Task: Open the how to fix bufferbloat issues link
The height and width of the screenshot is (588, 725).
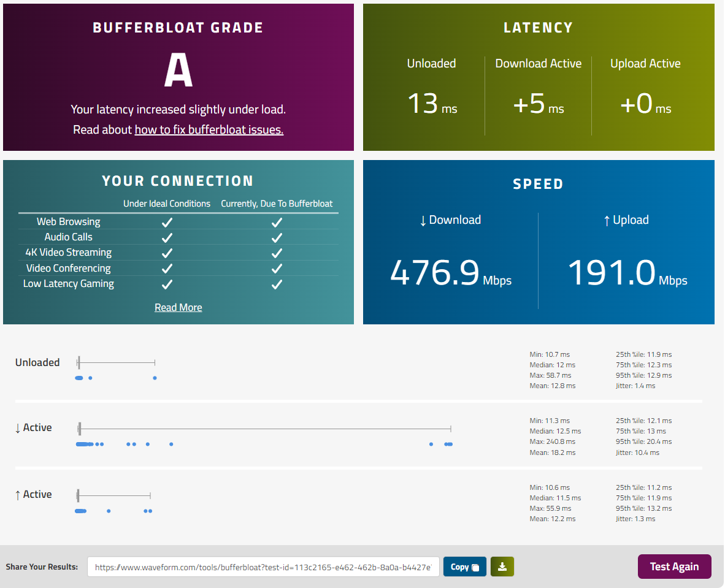Action: coord(209,129)
